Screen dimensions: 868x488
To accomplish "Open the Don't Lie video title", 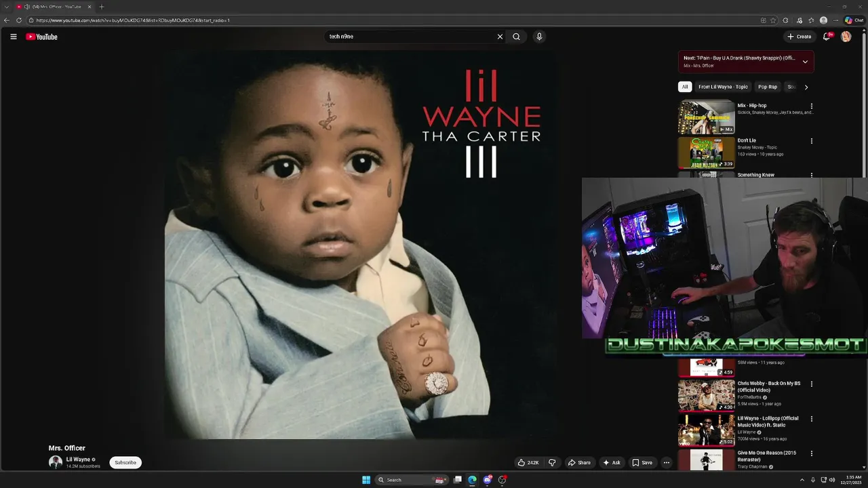I will 747,140.
